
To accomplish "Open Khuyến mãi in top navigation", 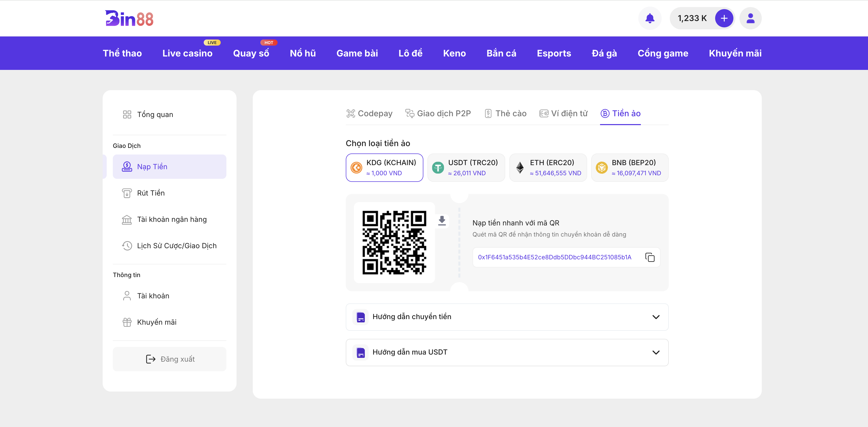I will pos(735,53).
